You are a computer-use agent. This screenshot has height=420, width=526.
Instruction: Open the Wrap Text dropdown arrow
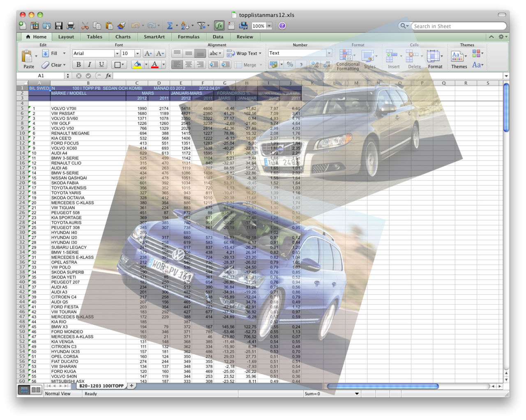(260, 53)
